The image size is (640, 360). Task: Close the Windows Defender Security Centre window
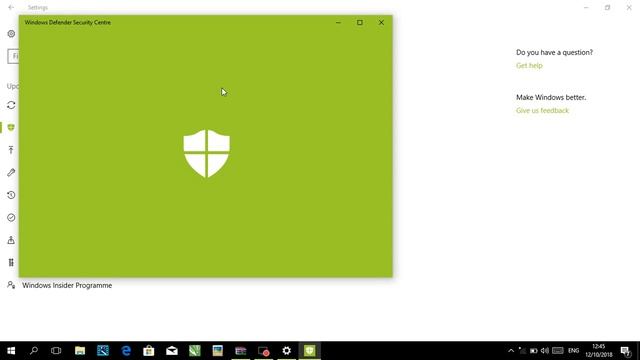pos(381,22)
